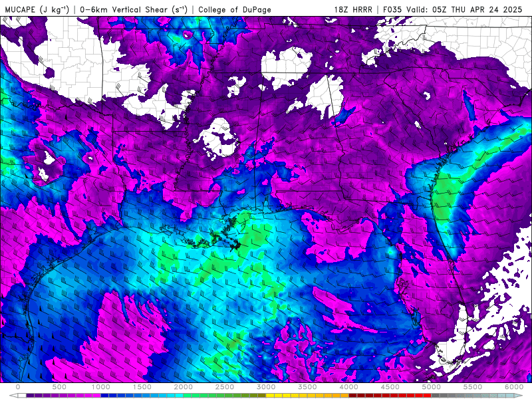Click the 3000 value on the color scale
This screenshot has width=532, height=399.
tap(267, 387)
